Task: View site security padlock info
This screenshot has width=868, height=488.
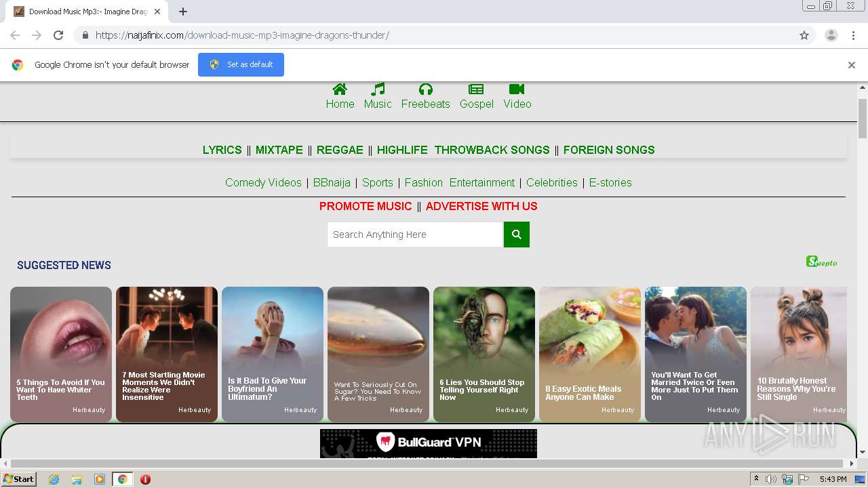Action: pos(85,35)
